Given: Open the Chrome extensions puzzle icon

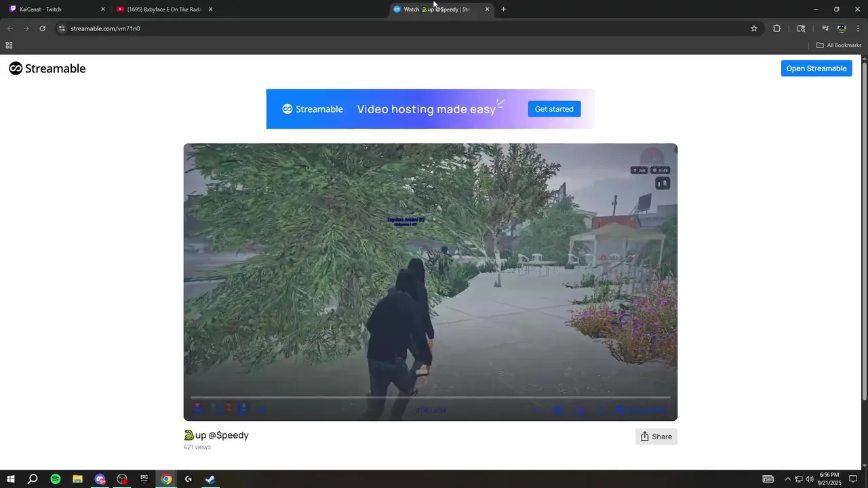Looking at the screenshot, I should coord(777,28).
